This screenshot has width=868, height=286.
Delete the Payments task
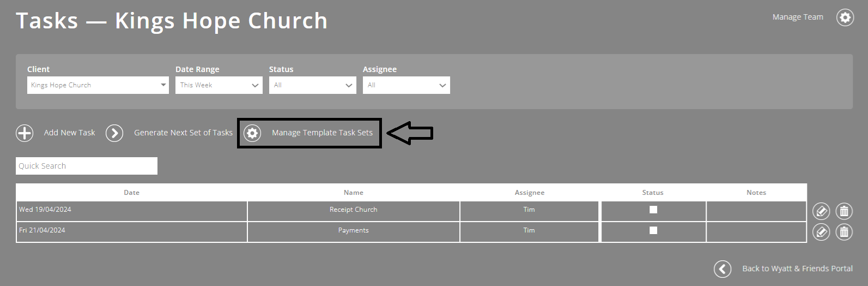844,232
